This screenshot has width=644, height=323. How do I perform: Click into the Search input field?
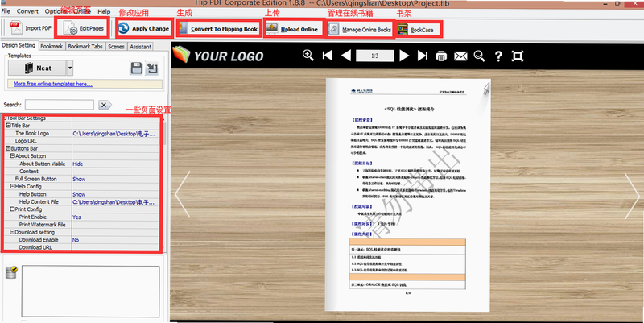tap(59, 105)
